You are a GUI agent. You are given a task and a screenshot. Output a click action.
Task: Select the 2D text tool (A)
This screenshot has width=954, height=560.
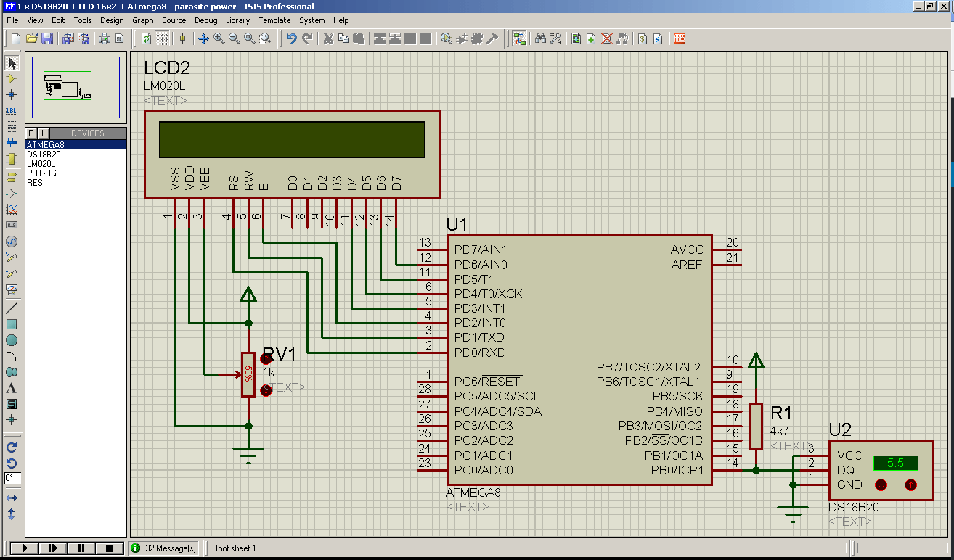click(x=12, y=388)
